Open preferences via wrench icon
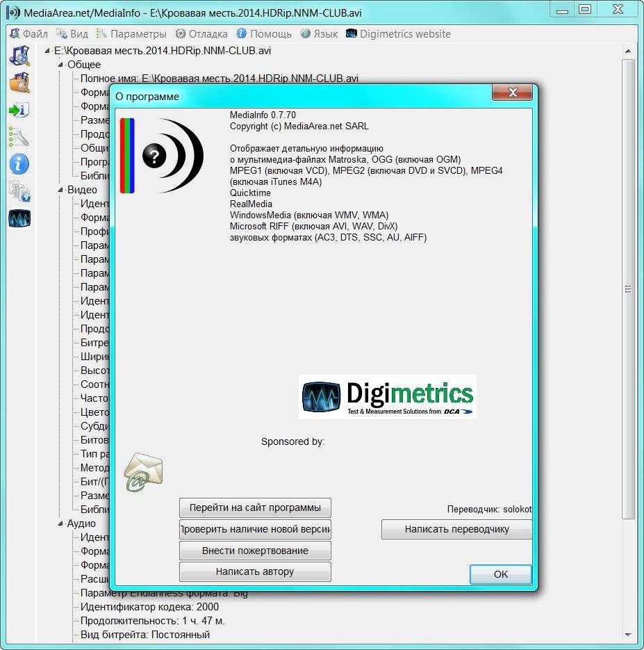 coord(19,137)
